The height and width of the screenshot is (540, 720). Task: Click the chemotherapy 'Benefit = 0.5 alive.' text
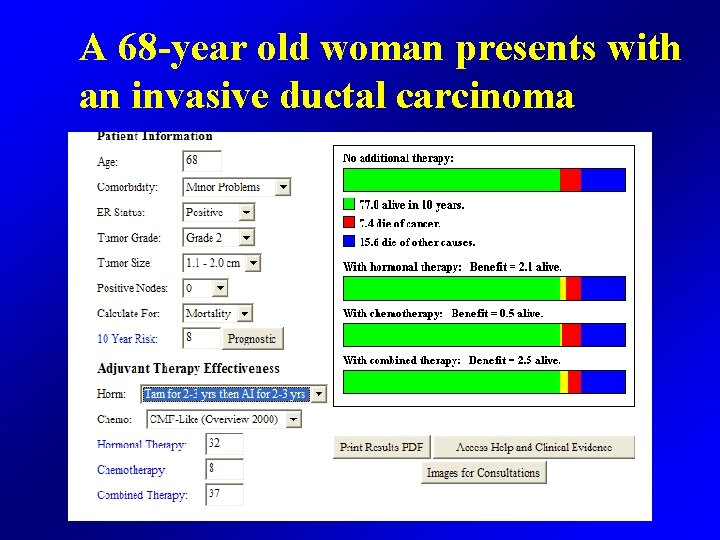497,313
